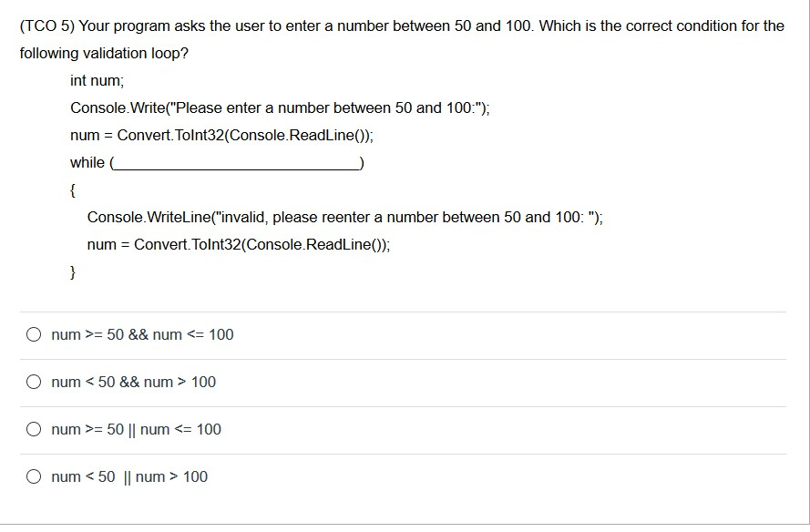Click the blank line inside the while condition
The image size is (810, 532).
click(x=236, y=162)
